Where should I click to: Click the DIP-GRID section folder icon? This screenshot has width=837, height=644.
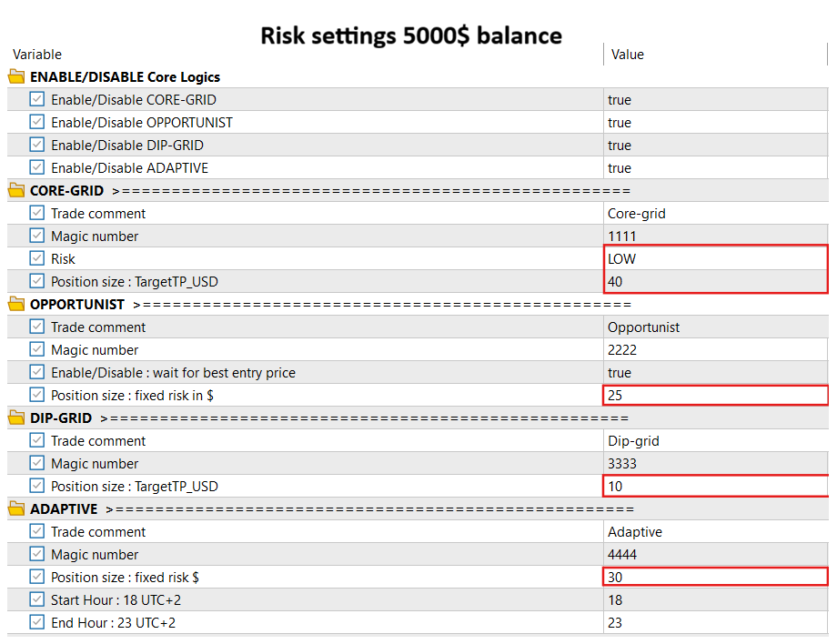(16, 418)
